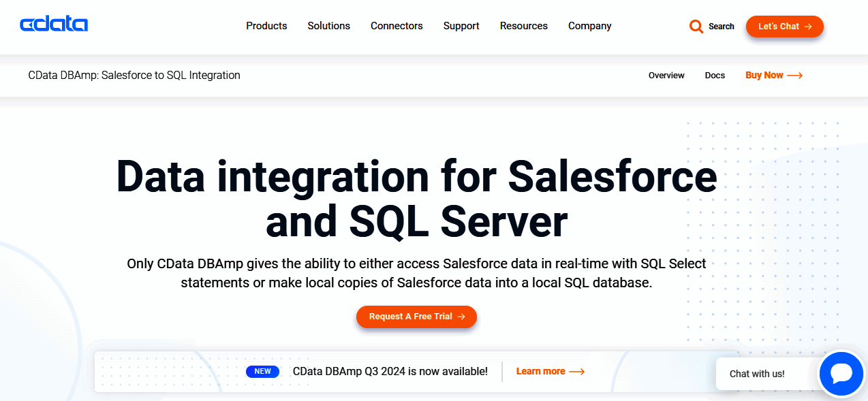Follow the Learn more link
The height and width of the screenshot is (401, 868).
[550, 371]
